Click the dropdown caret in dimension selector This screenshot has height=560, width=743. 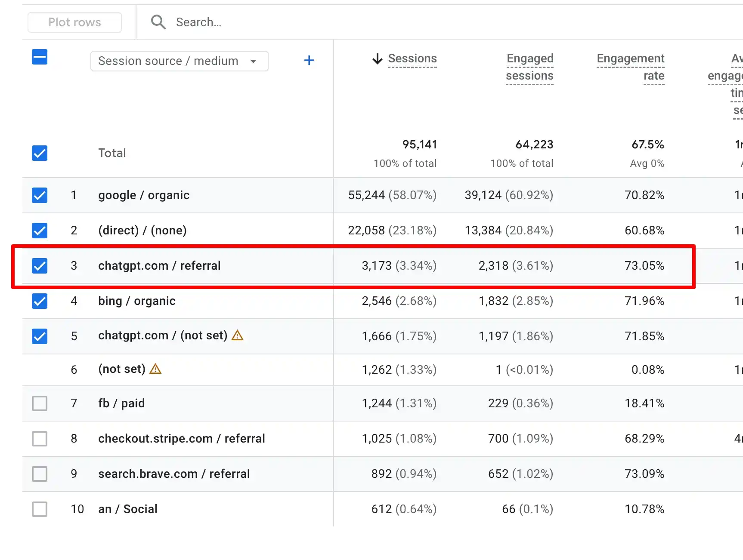point(254,61)
